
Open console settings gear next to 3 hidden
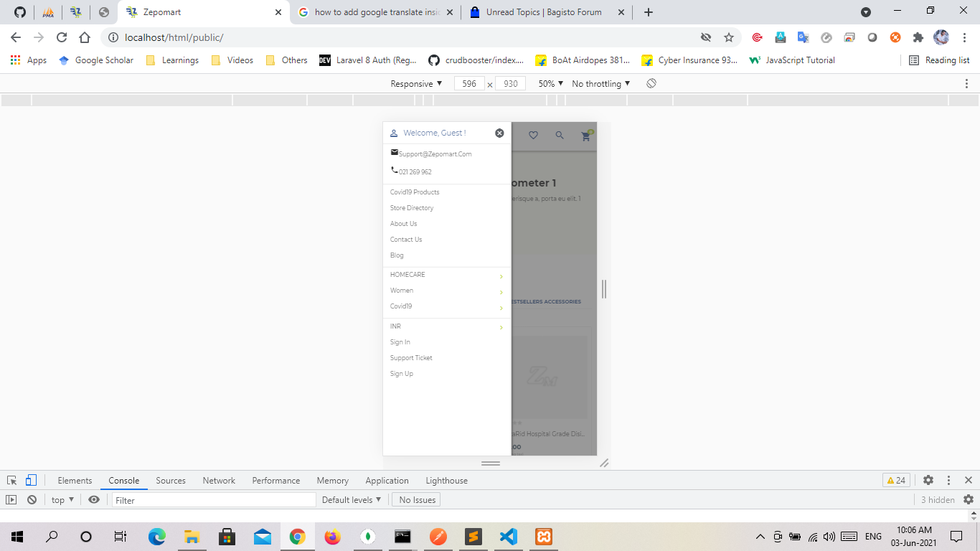pyautogui.click(x=969, y=500)
